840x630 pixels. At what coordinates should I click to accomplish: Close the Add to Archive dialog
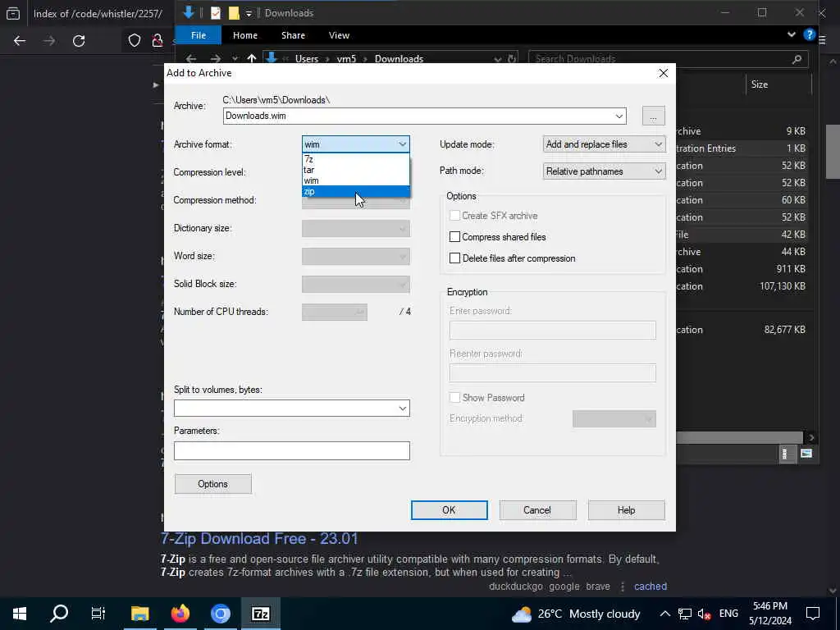click(663, 73)
